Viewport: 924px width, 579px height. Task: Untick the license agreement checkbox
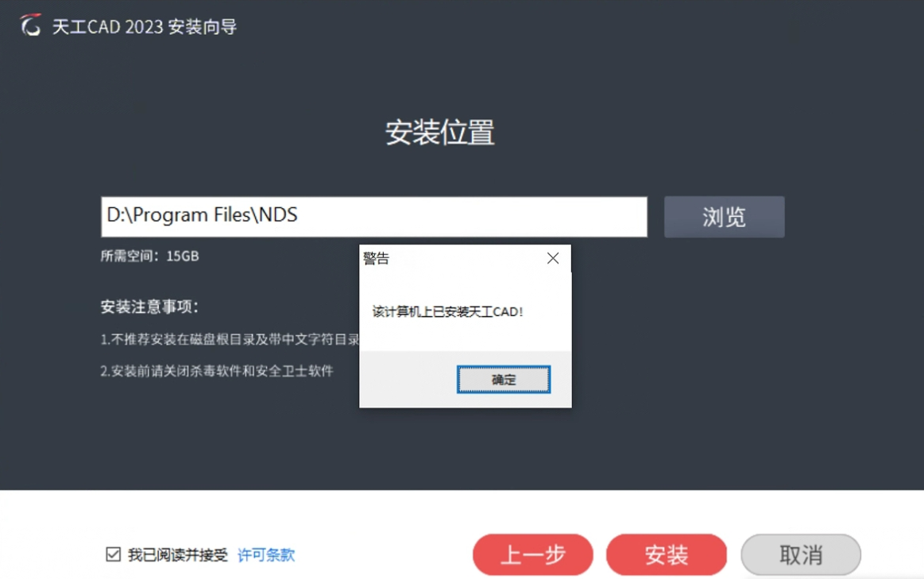113,554
